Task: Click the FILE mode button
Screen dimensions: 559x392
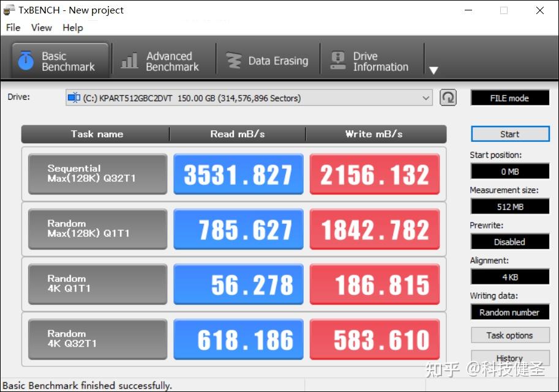Action: (x=510, y=98)
